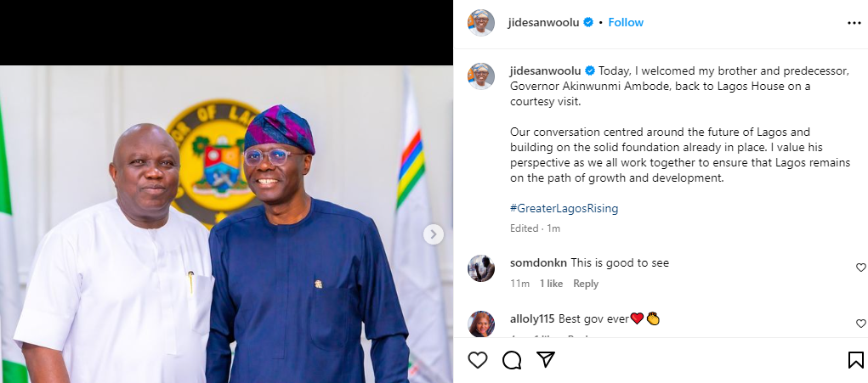Reply to somdonkn's comment
Image resolution: width=868 pixels, height=383 pixels.
[x=586, y=284]
